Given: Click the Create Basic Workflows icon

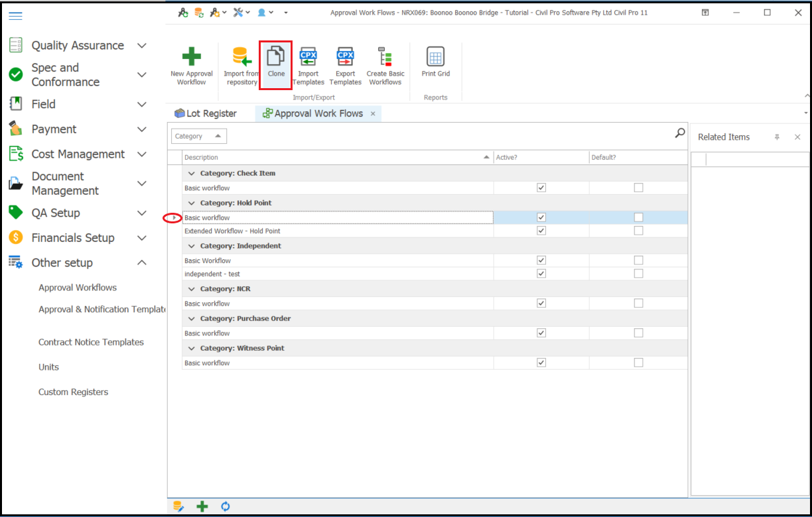Looking at the screenshot, I should point(385,57).
